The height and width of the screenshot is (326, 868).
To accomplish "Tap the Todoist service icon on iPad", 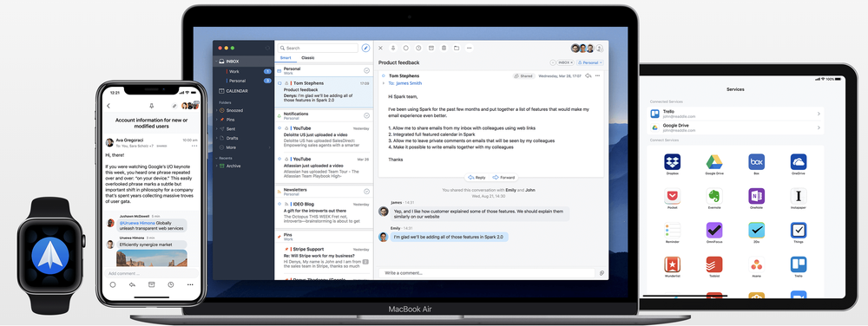I will coord(714,264).
